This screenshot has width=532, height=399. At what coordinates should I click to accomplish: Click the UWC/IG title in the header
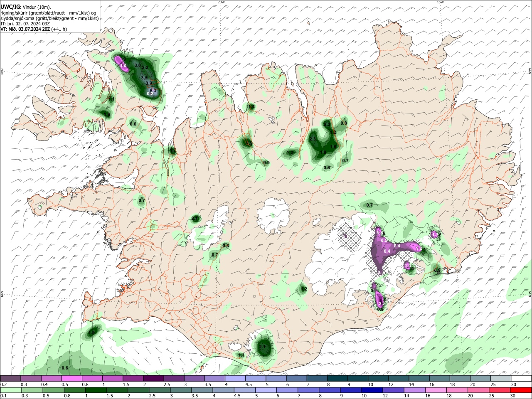pyautogui.click(x=10, y=7)
